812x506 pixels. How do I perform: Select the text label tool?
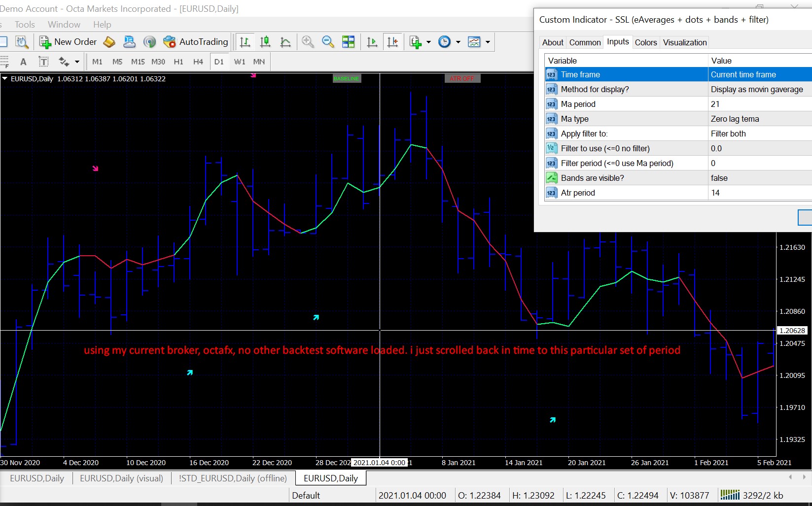(x=43, y=62)
